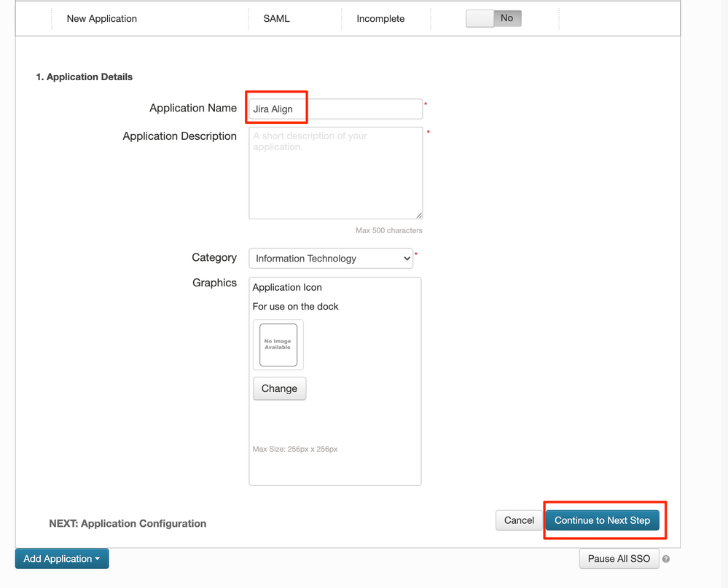Screen dimensions: 728x588
Task: Click Continue to Next Step
Action: pyautogui.click(x=602, y=520)
